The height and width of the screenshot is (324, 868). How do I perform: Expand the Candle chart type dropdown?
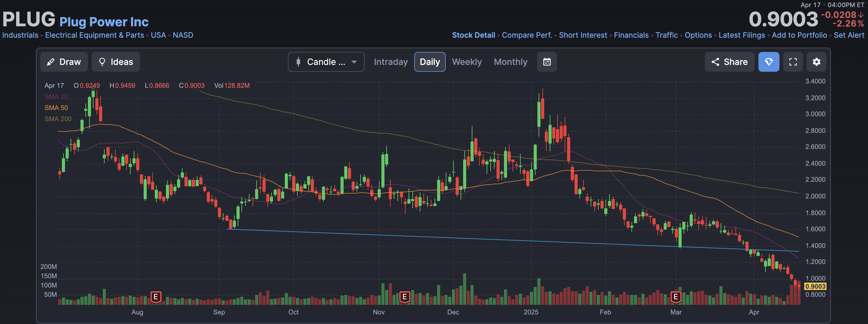point(326,62)
